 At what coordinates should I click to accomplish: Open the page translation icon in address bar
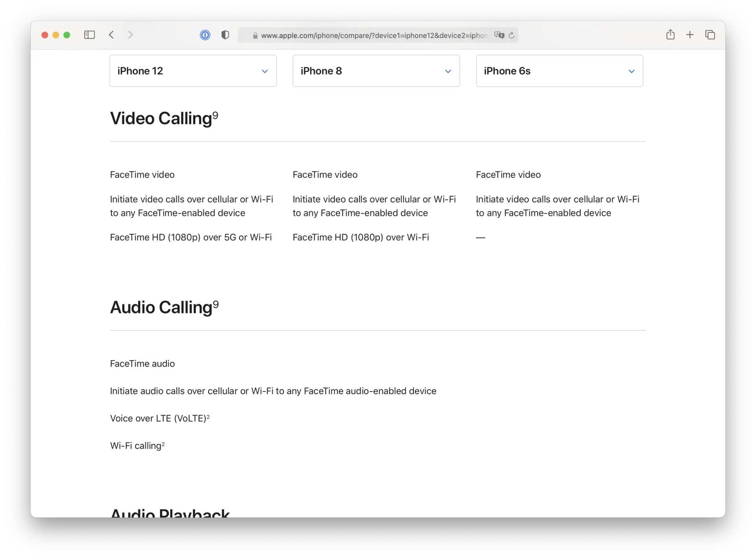click(x=499, y=35)
